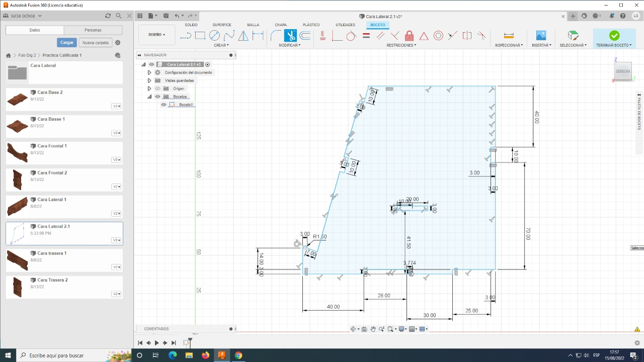Select the Fillet tool

(276, 36)
